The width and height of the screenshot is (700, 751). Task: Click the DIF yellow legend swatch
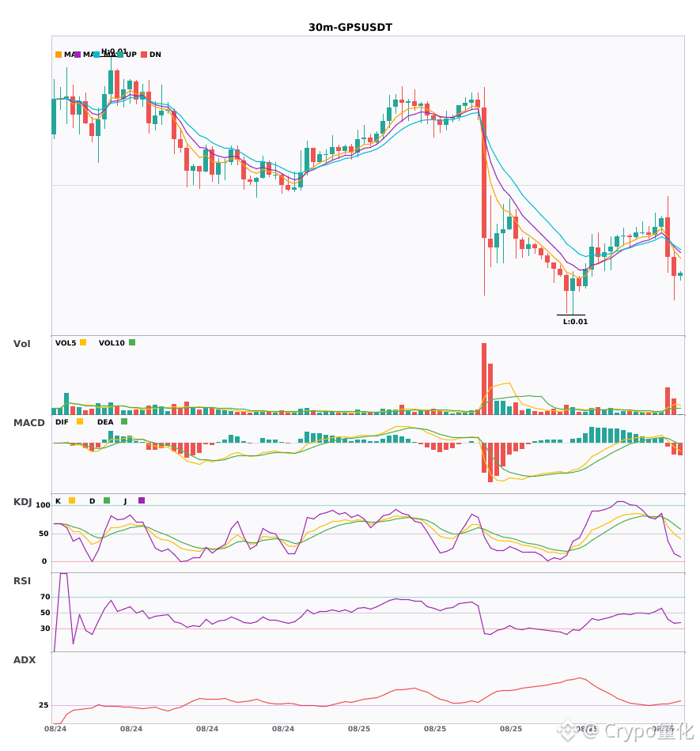point(80,421)
